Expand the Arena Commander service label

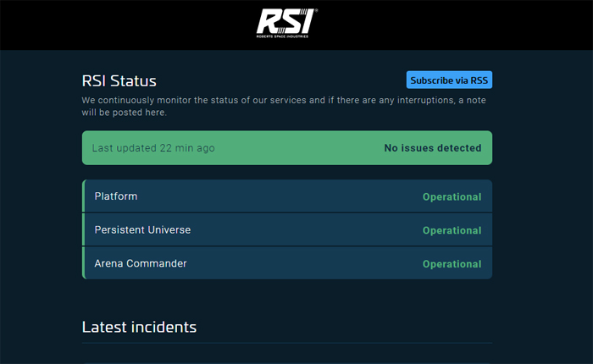point(141,263)
